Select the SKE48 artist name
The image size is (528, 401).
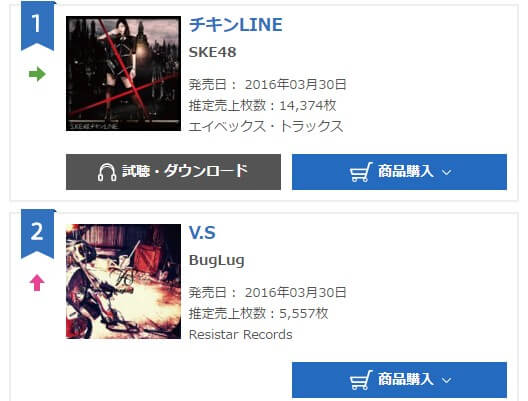(x=212, y=52)
